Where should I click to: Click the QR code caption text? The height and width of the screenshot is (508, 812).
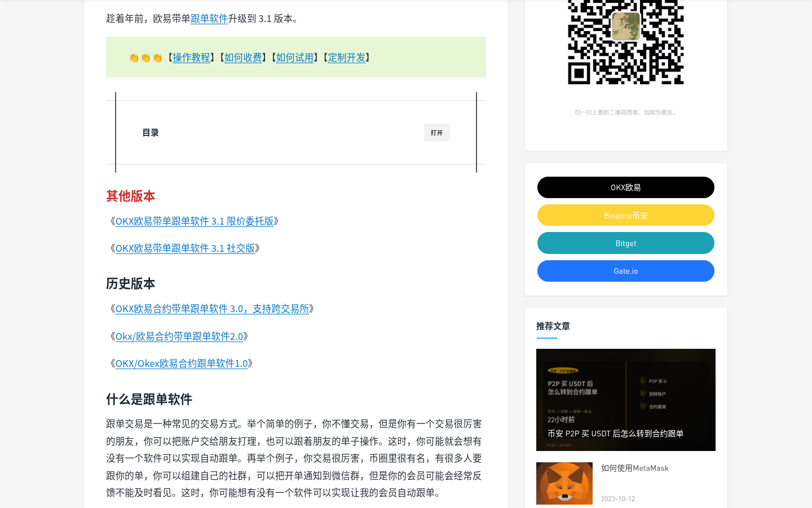pyautogui.click(x=626, y=112)
